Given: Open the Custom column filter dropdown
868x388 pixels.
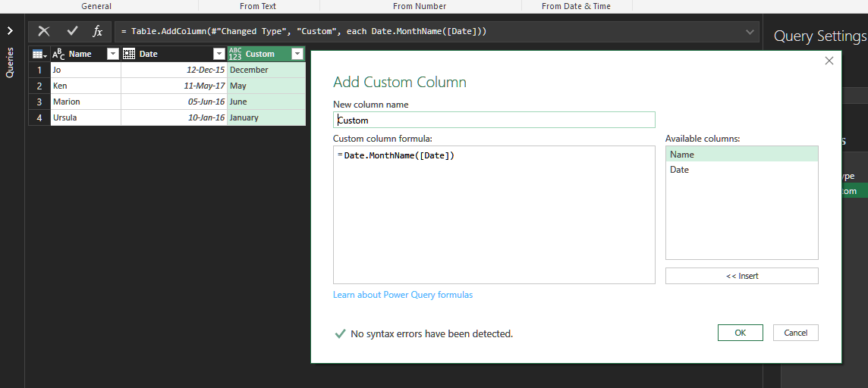Looking at the screenshot, I should click(297, 54).
